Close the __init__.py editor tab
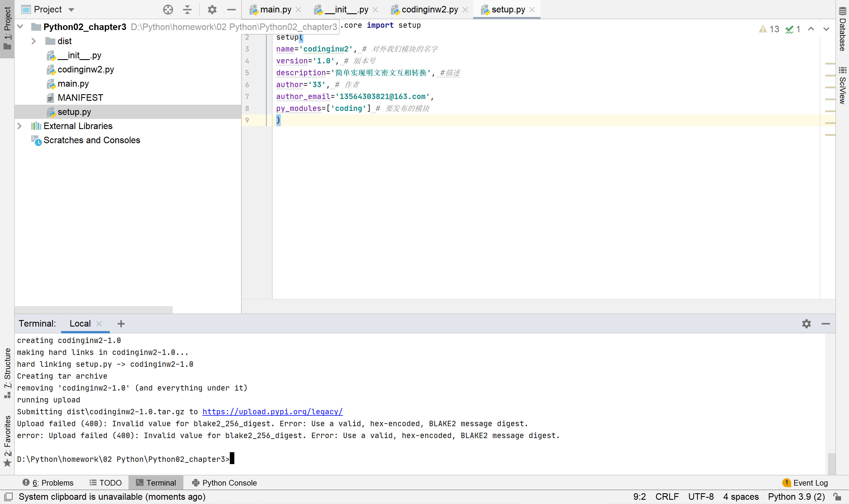The width and height of the screenshot is (849, 504). tap(375, 10)
